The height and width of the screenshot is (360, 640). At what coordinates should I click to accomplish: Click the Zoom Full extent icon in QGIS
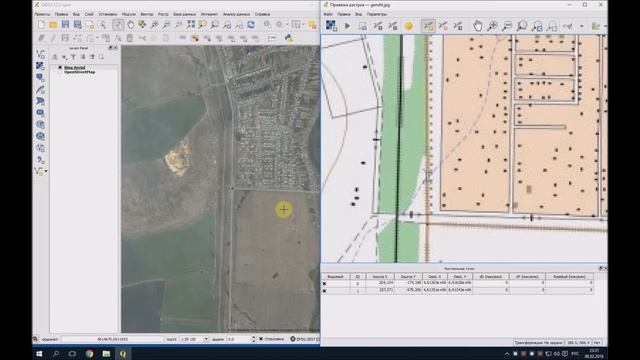(191, 25)
